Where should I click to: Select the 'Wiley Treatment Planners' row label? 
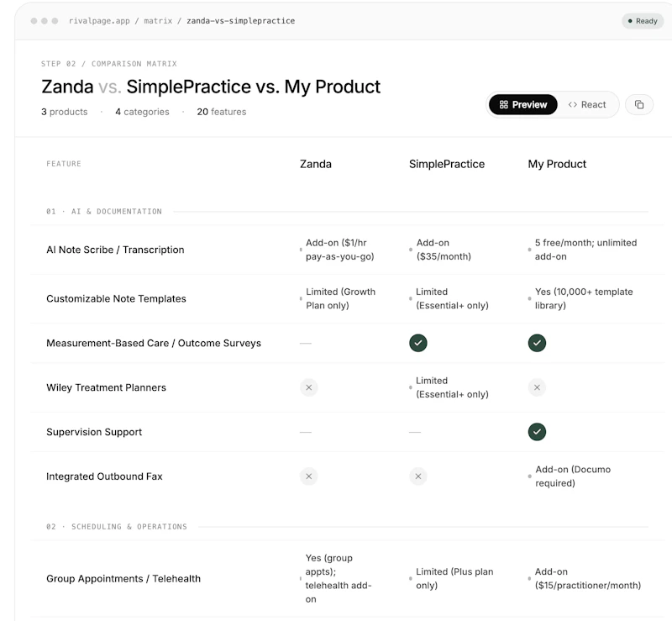[x=106, y=387]
